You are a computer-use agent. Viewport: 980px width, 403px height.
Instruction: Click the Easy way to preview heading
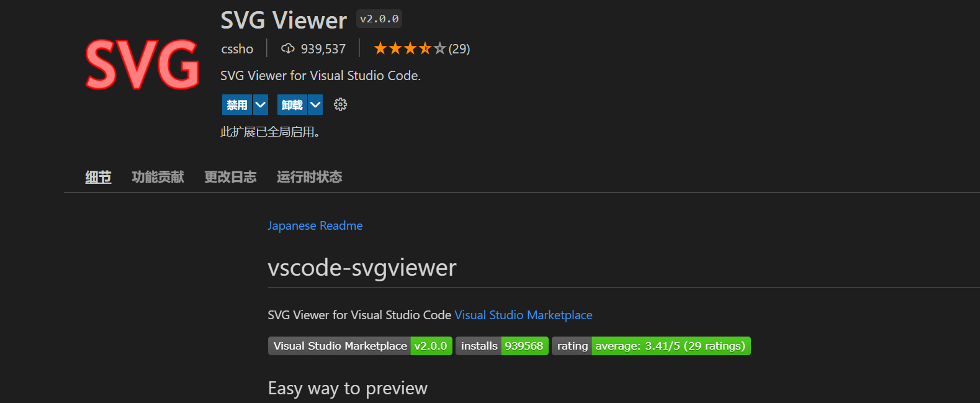[348, 388]
